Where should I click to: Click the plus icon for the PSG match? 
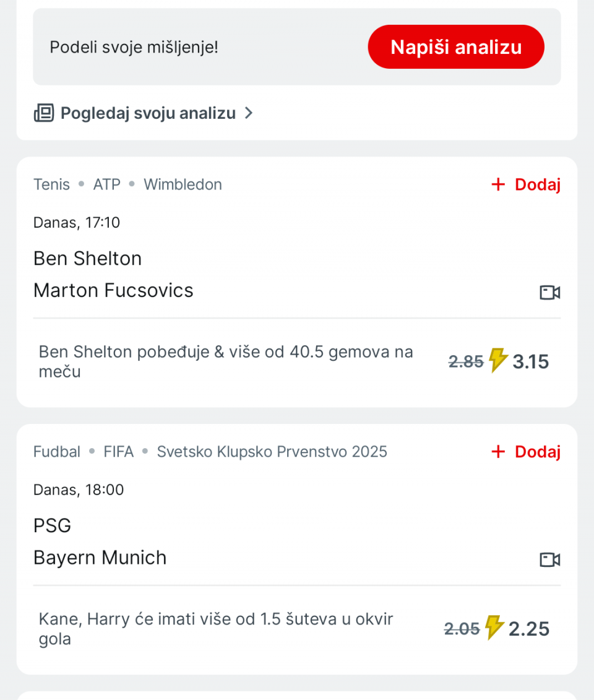(x=498, y=452)
